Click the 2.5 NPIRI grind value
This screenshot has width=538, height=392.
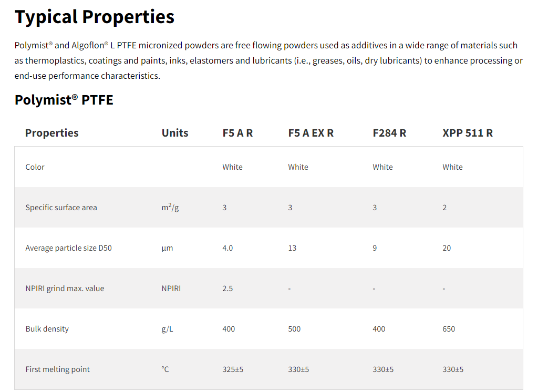point(227,288)
